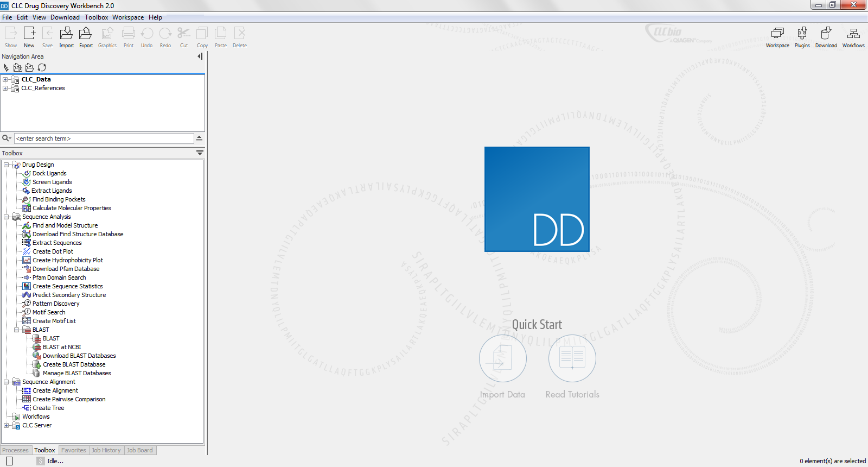Select Create Tree tool
The width and height of the screenshot is (868, 467).
pyautogui.click(x=48, y=408)
